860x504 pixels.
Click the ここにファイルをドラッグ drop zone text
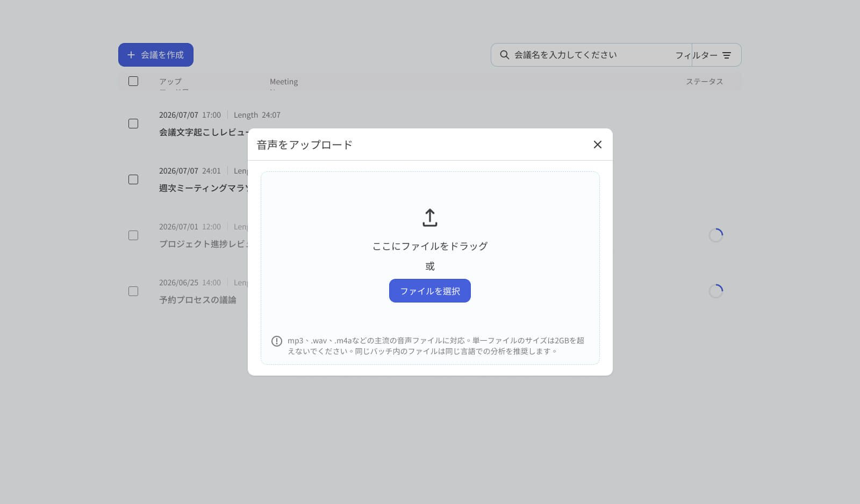430,246
